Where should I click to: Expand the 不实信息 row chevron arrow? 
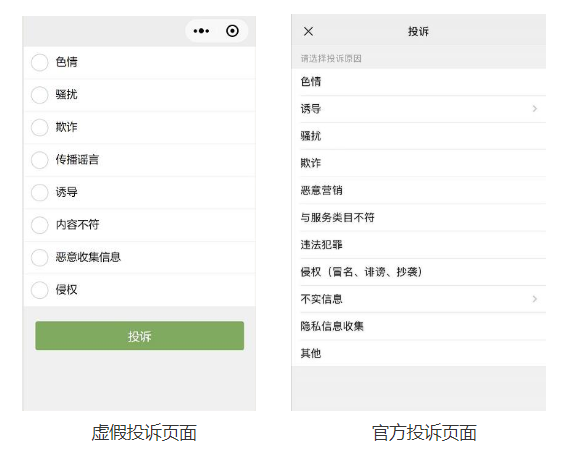tap(535, 299)
